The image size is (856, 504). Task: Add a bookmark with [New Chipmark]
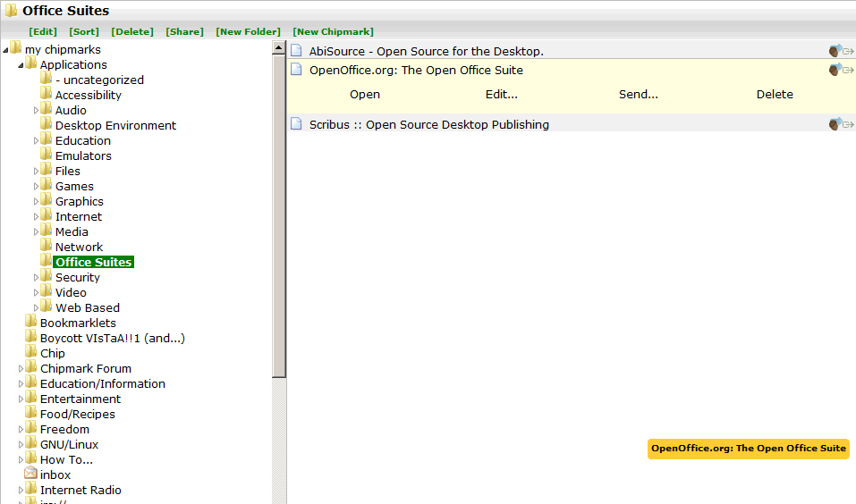333,31
